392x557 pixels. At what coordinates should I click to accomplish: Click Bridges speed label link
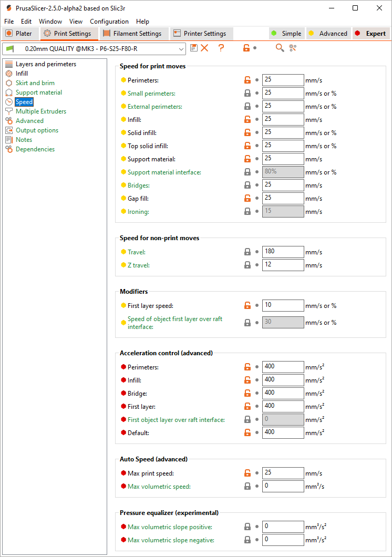click(139, 185)
